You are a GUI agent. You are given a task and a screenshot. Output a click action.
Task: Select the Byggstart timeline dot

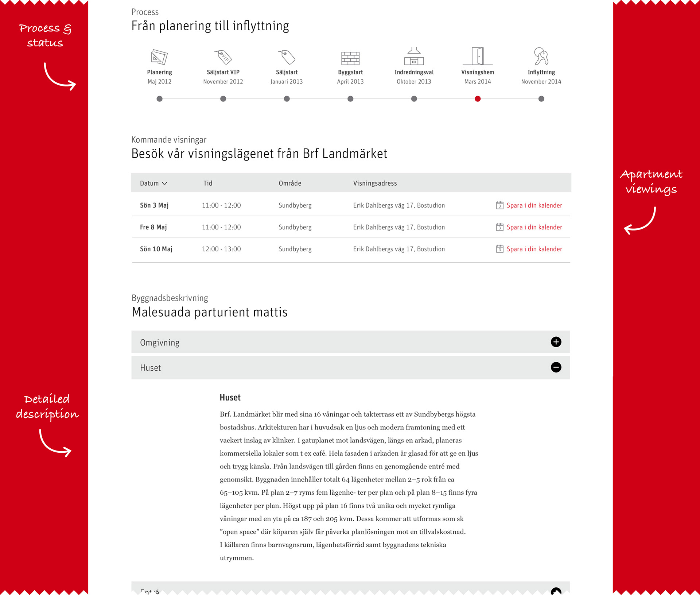click(350, 99)
